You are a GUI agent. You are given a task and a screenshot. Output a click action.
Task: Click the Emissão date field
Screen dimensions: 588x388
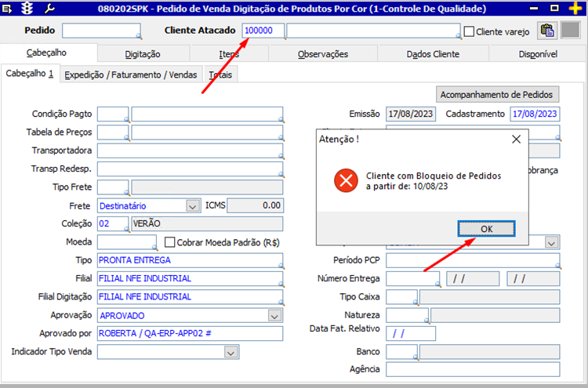411,114
